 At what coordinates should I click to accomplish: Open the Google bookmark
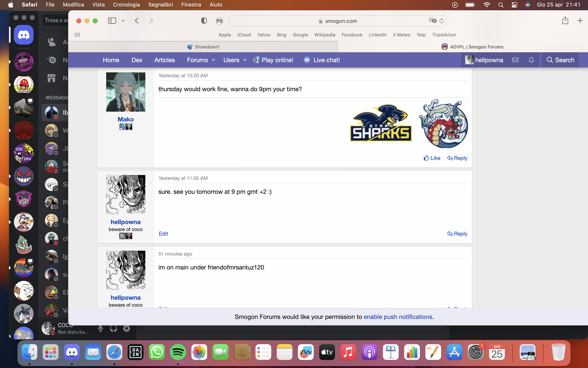[300, 35]
